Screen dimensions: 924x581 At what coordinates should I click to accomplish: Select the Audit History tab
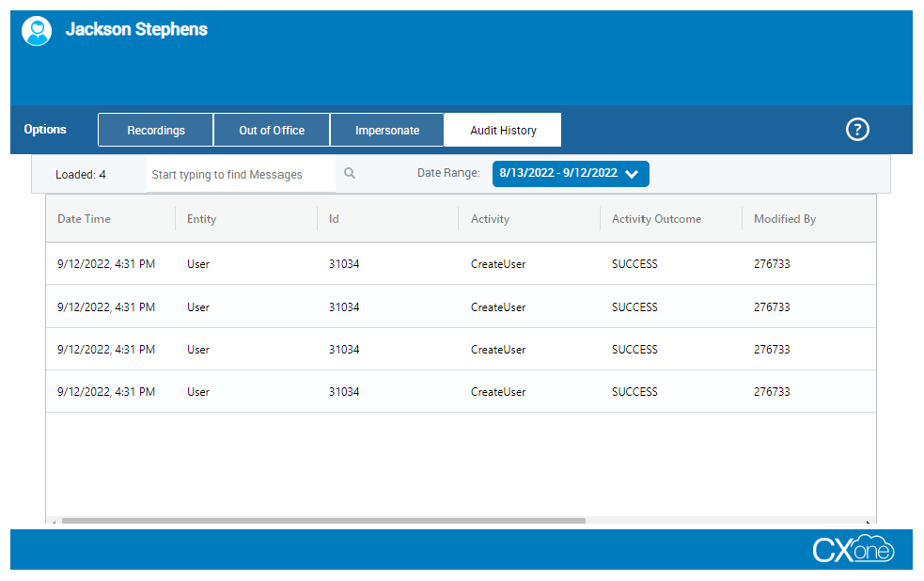[503, 131]
